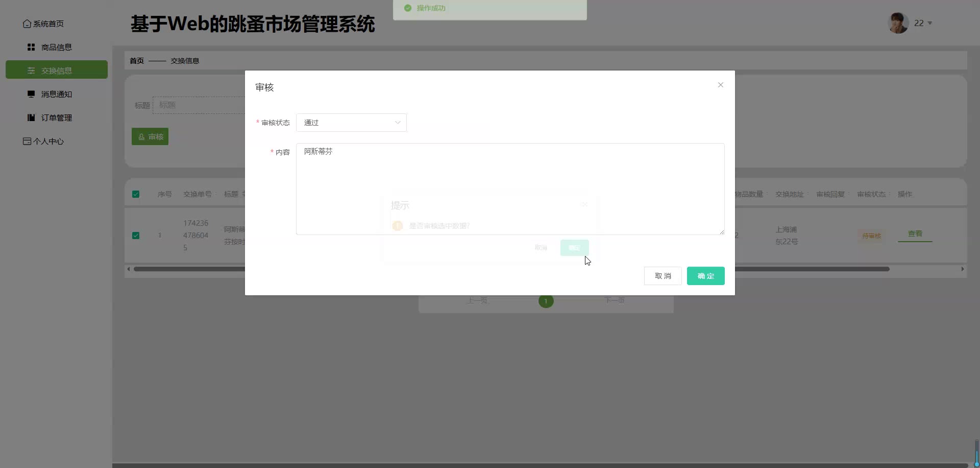Open 消息通知 from the sidebar

pyautogui.click(x=56, y=95)
